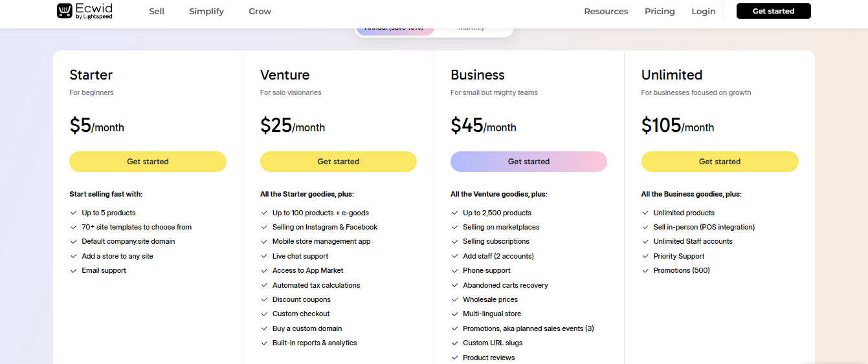Click checkmark icon beside Abandoned carts recovery
This screenshot has width=868, height=364.
tap(454, 285)
